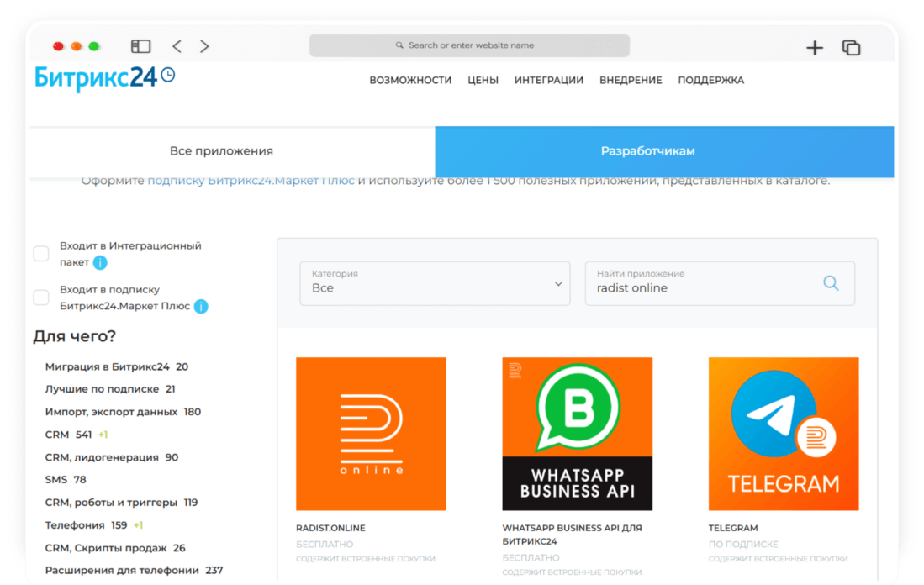Open info icon next to Битрикс24.Маркет Плюс
Image resolution: width=924 pixels, height=585 pixels.
coord(201,306)
